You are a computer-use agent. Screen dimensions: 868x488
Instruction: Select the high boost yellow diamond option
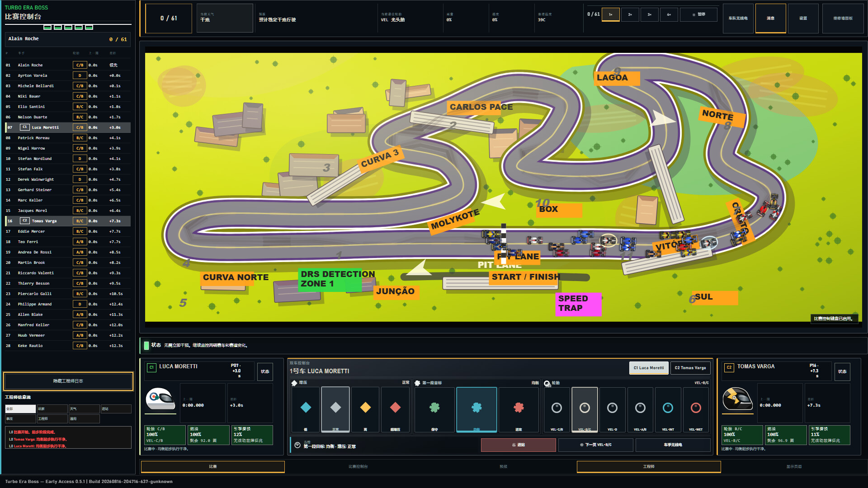[x=365, y=409]
